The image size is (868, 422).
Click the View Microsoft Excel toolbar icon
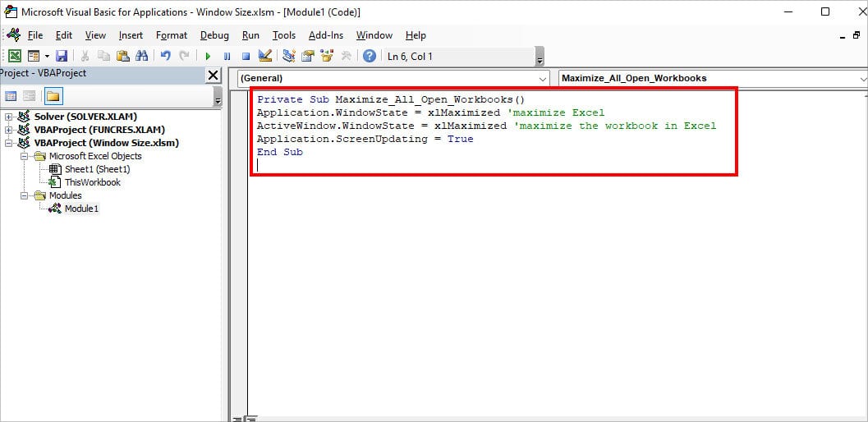(15, 56)
